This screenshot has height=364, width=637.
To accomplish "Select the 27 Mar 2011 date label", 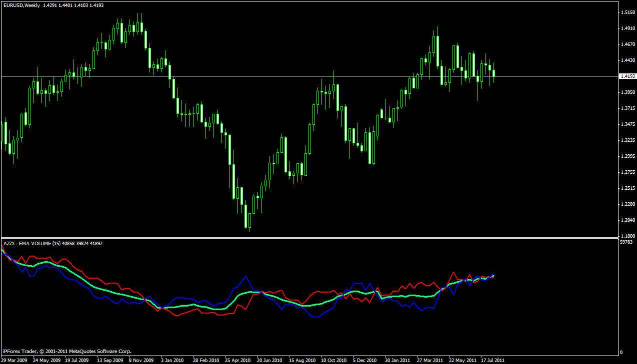I will tap(430, 360).
